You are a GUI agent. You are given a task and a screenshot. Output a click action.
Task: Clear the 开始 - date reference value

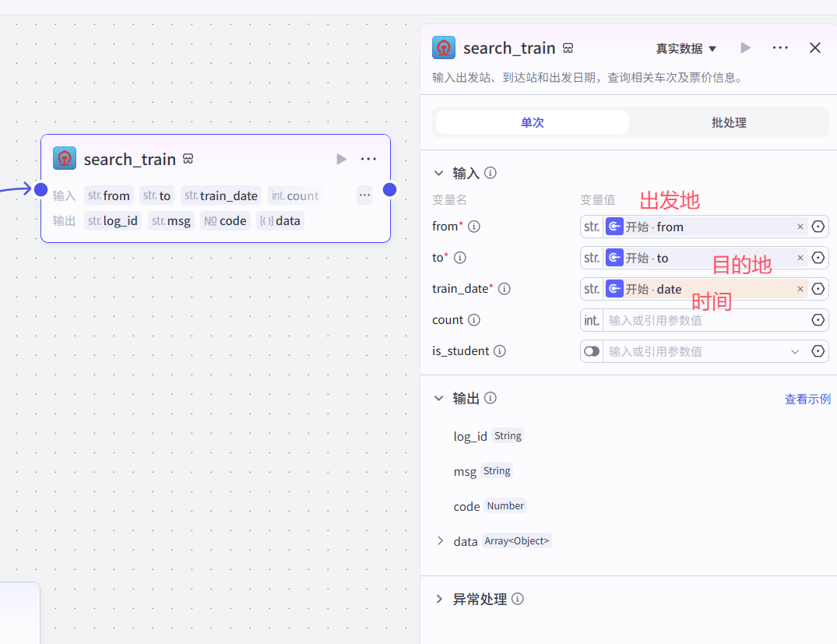800,289
